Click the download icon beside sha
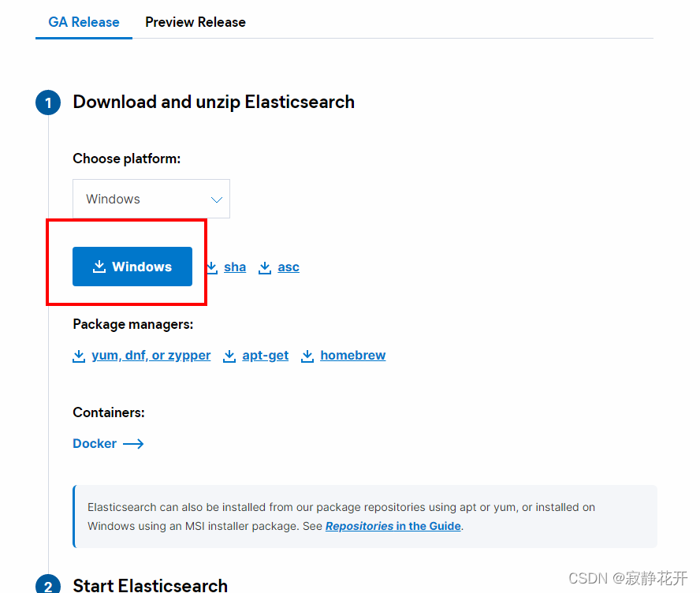Image resolution: width=700 pixels, height=593 pixels. pyautogui.click(x=213, y=267)
